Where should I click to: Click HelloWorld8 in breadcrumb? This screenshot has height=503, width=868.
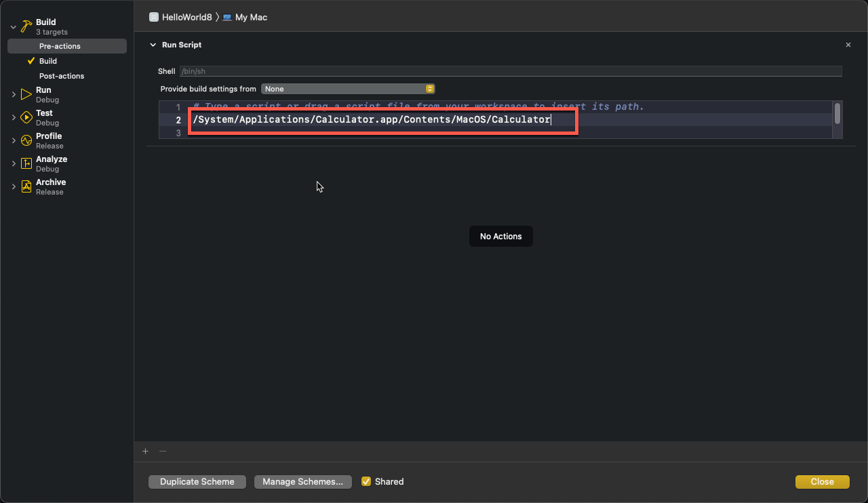click(x=187, y=17)
